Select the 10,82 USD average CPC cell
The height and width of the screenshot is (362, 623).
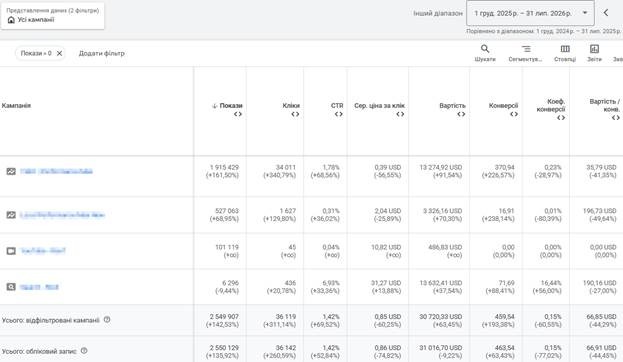point(386,247)
